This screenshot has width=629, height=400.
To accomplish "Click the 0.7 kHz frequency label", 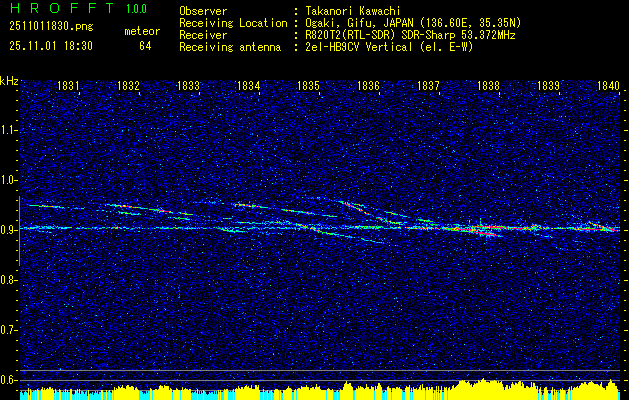I will [8, 330].
